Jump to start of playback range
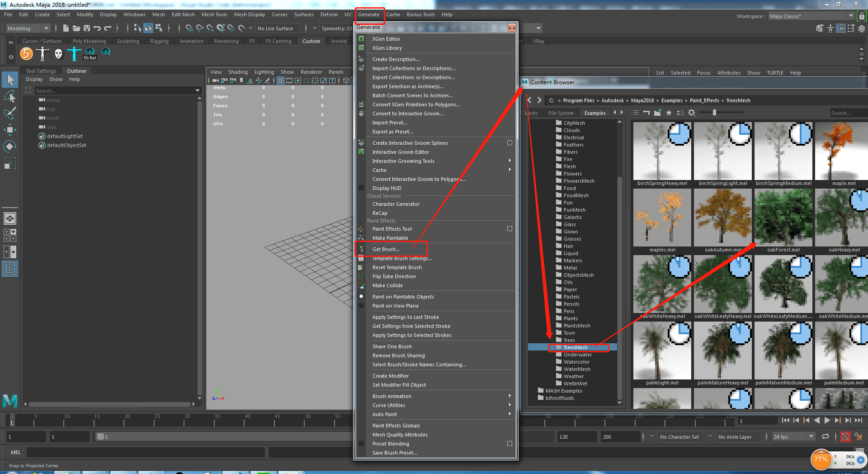Viewport: 868px width, 474px height. (x=786, y=421)
